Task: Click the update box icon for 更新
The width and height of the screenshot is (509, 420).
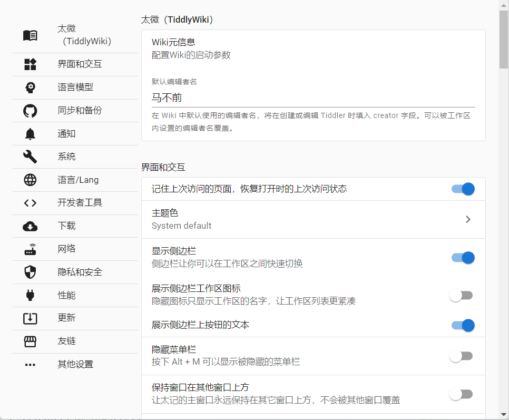Action: click(30, 318)
